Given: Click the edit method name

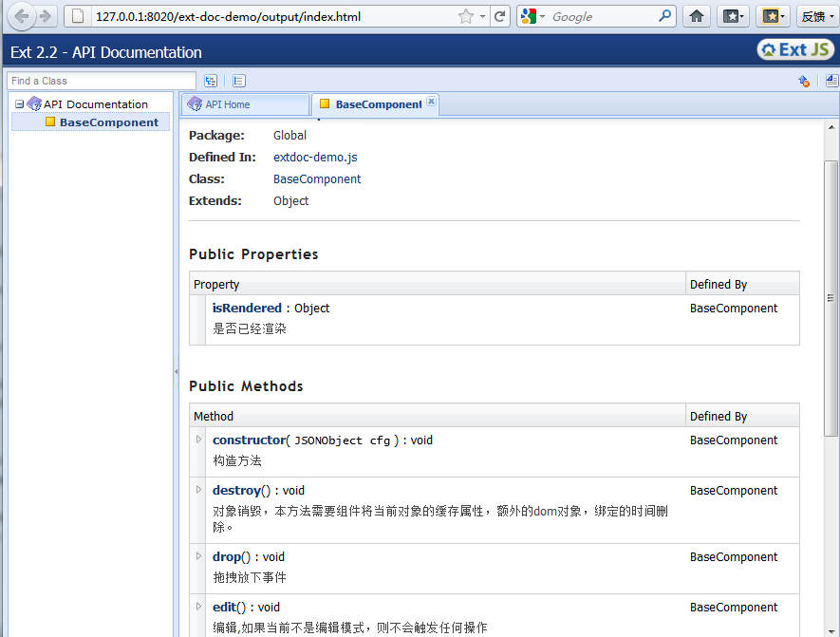Looking at the screenshot, I should pyautogui.click(x=224, y=607).
